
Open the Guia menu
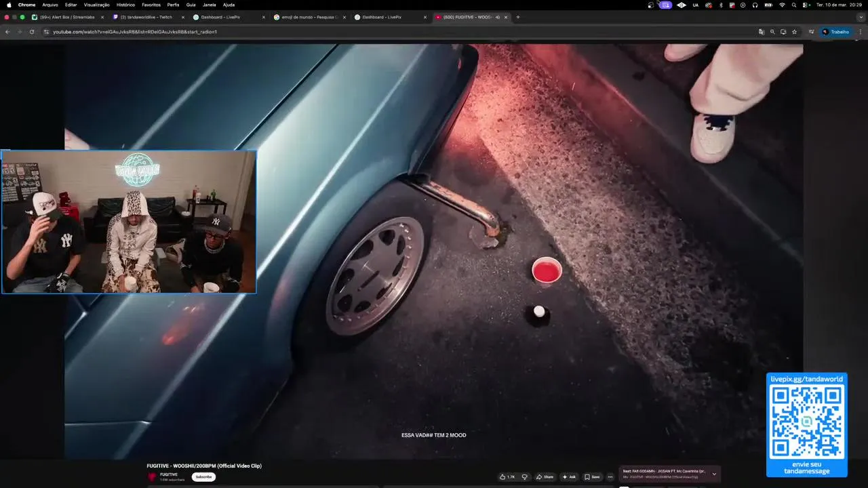191,5
